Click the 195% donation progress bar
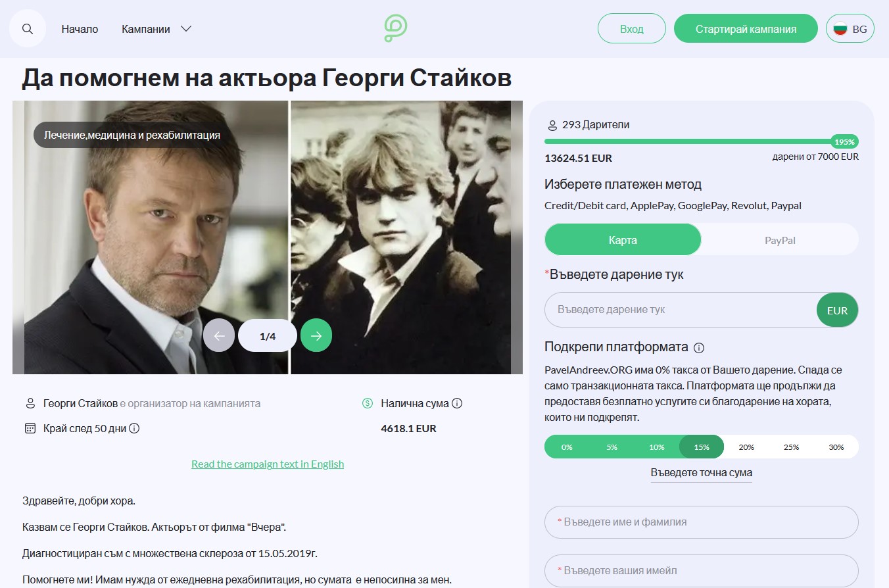The width and height of the screenshot is (889, 588). 701,141
